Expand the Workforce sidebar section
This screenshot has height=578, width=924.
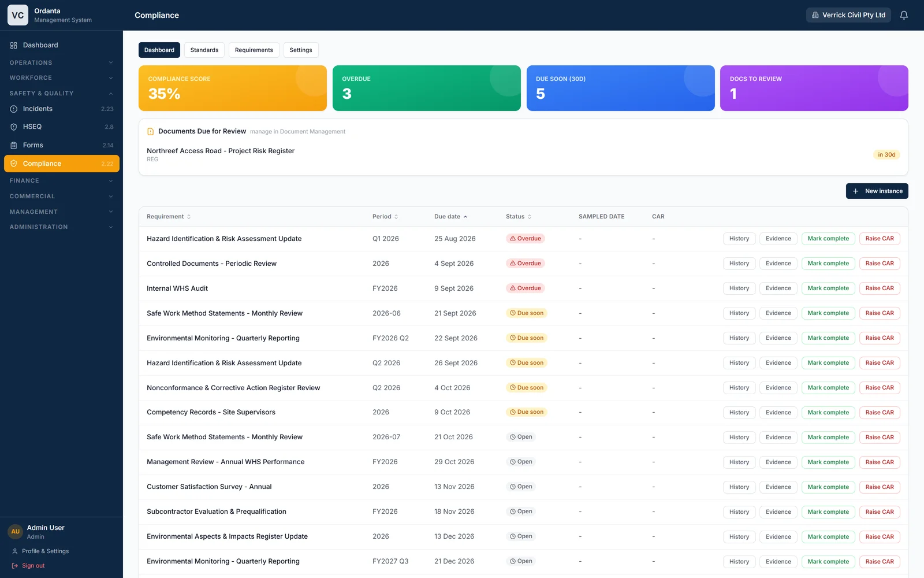click(x=61, y=78)
